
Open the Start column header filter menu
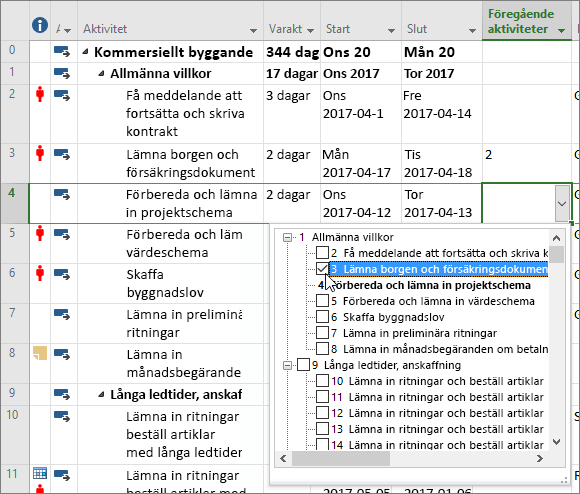coord(391,30)
